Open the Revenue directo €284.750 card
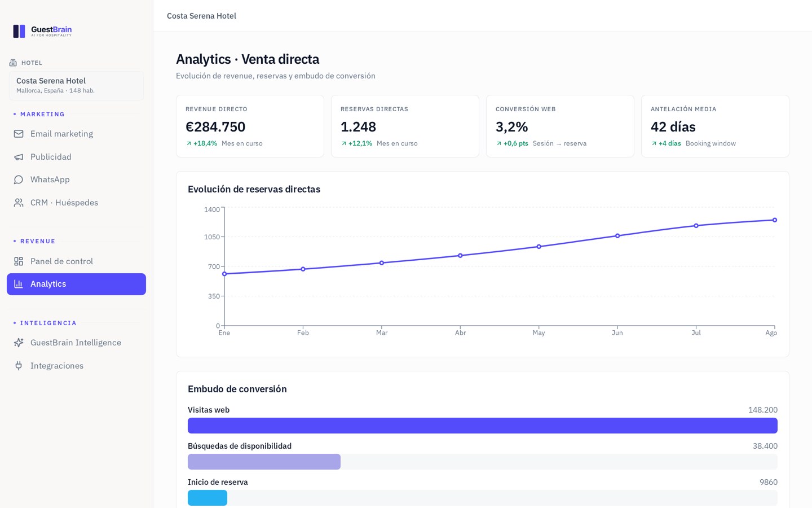 tap(250, 126)
